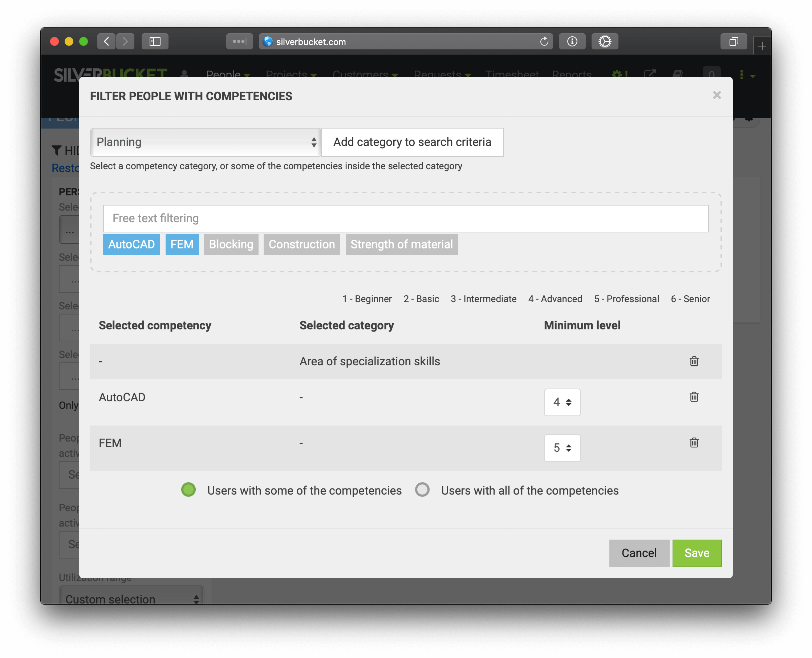The width and height of the screenshot is (812, 658).
Task: Delete the Area of specialization skills row
Action: click(x=694, y=361)
